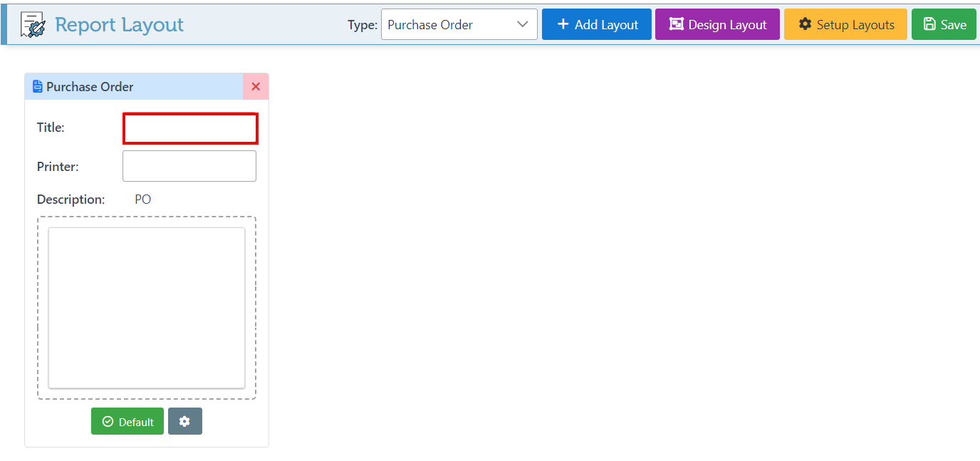Open the Design Layout editor
The image size is (980, 461).
click(717, 25)
